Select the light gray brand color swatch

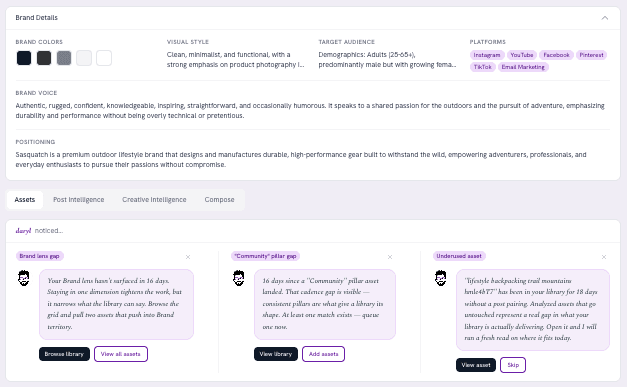[x=84, y=58]
